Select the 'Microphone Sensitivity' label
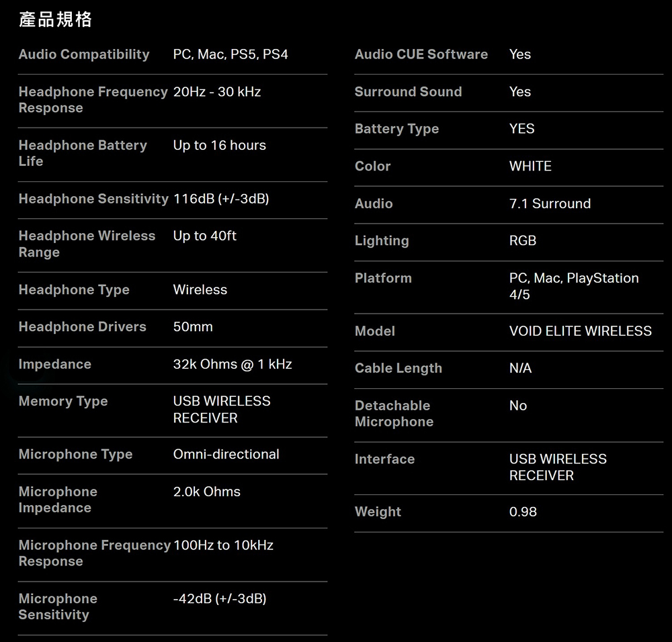This screenshot has width=672, height=642. (58, 607)
